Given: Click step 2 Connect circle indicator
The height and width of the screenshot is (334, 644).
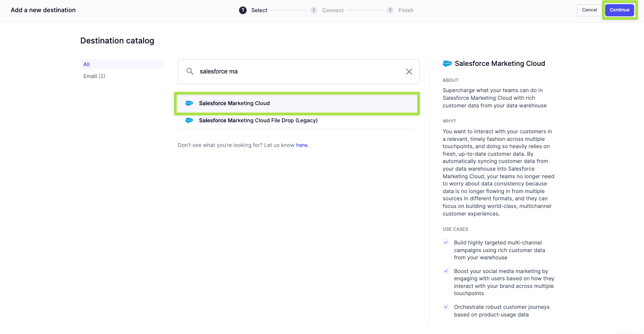Looking at the screenshot, I should click(x=314, y=10).
